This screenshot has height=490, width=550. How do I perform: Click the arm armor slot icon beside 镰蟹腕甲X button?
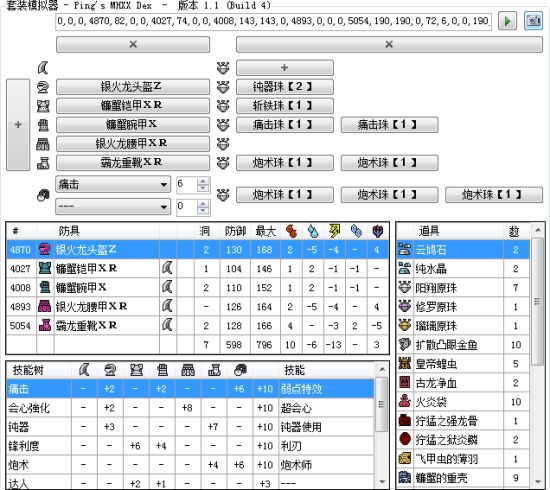point(43,125)
